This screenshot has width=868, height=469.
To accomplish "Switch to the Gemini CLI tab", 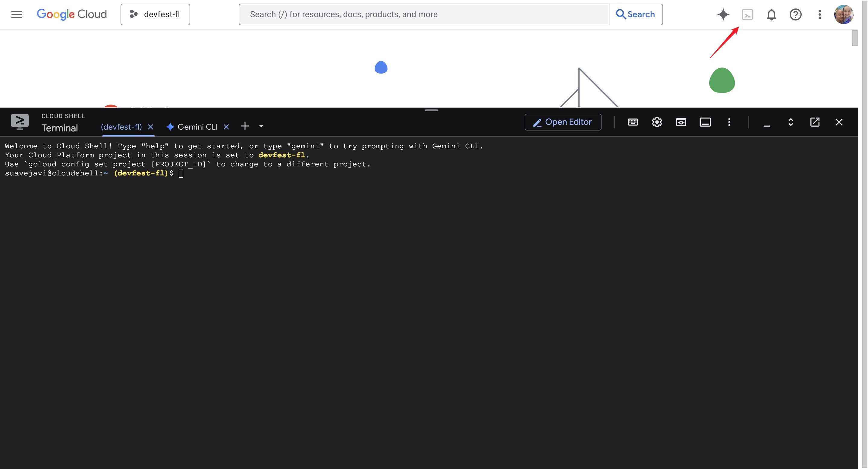I will pos(197,127).
